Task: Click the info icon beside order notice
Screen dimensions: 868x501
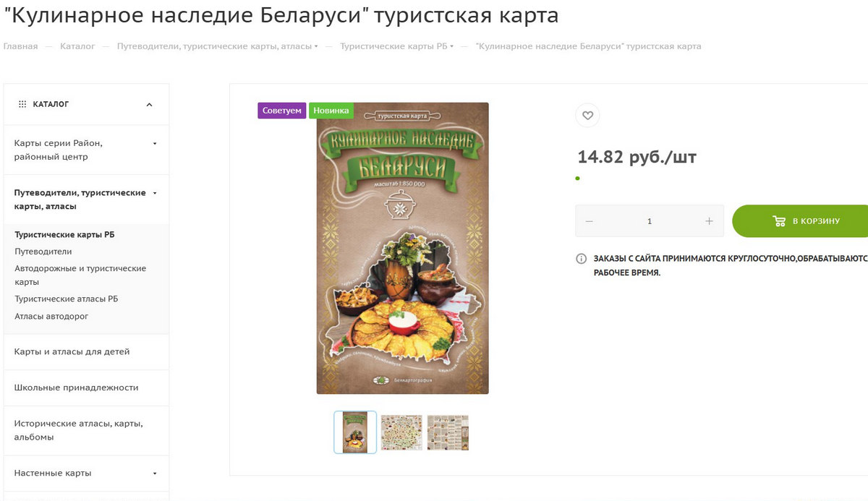Action: [581, 259]
